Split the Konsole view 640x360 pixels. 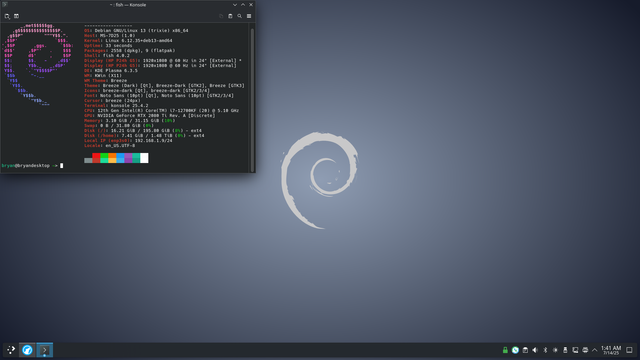[x=16, y=16]
